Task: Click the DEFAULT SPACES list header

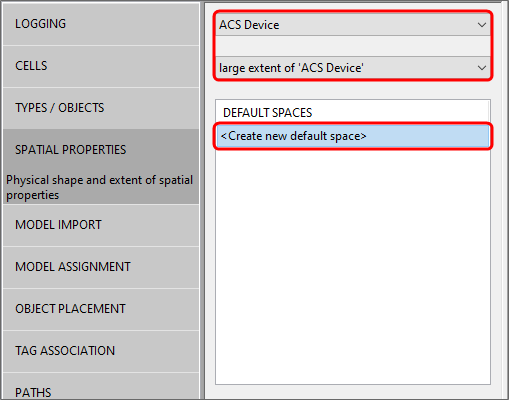Action: (268, 113)
